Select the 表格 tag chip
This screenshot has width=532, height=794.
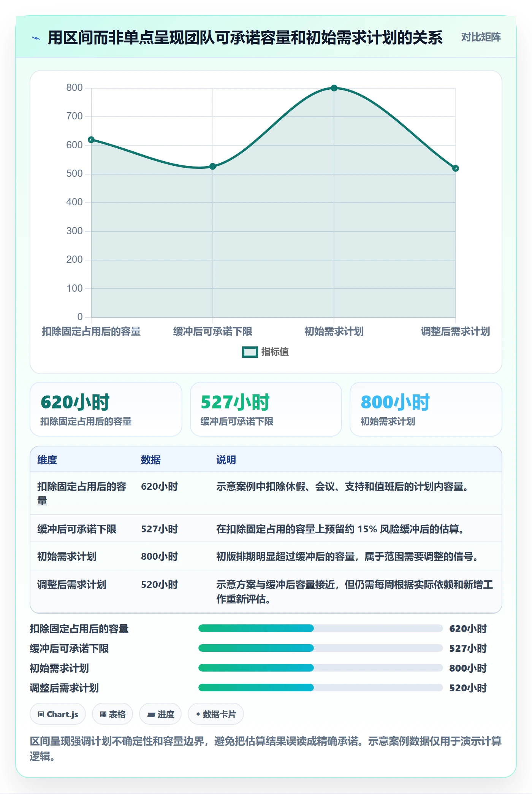coord(112,714)
